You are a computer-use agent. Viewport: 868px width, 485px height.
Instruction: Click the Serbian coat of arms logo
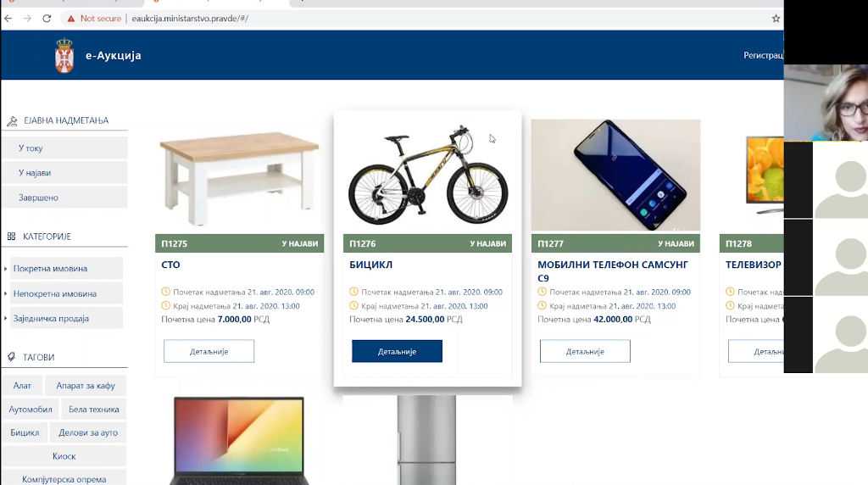click(x=64, y=55)
